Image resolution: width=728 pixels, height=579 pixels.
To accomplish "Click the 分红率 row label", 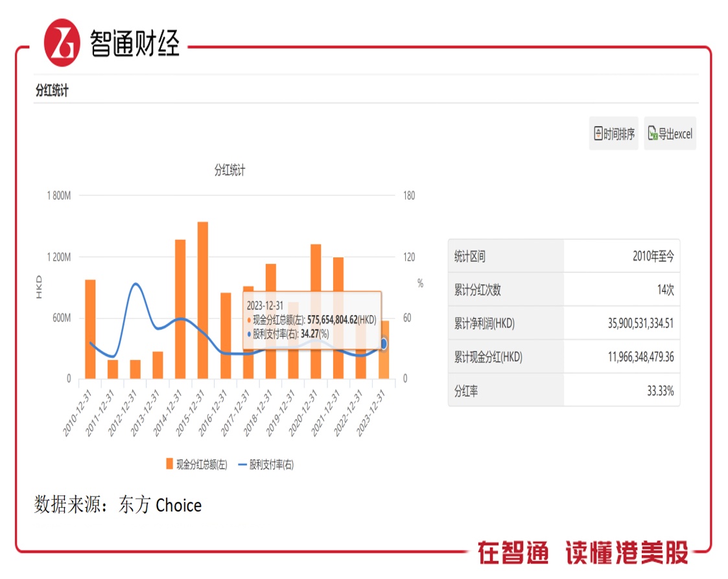I will [x=465, y=391].
